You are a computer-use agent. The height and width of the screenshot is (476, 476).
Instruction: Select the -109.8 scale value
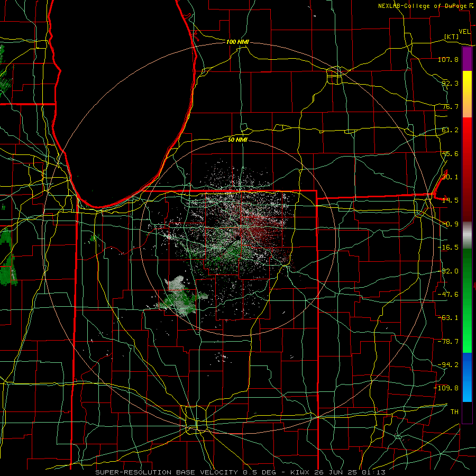[x=446, y=388]
